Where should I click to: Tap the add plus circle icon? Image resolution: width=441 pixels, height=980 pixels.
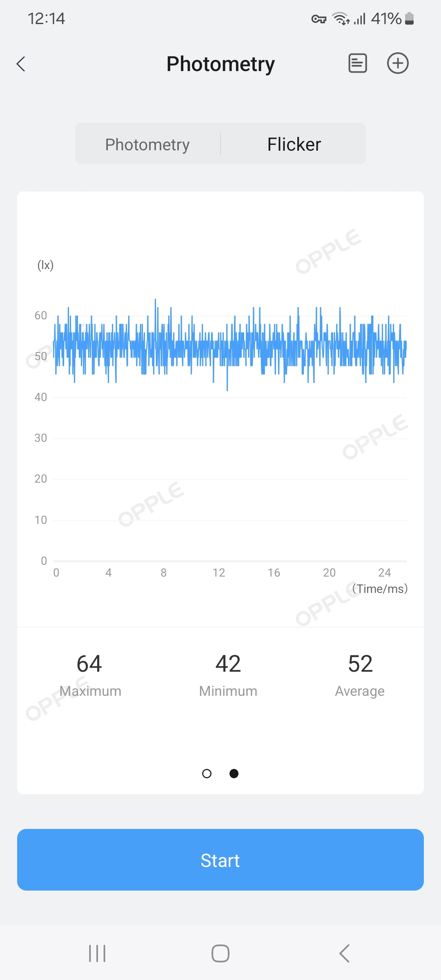pos(398,63)
